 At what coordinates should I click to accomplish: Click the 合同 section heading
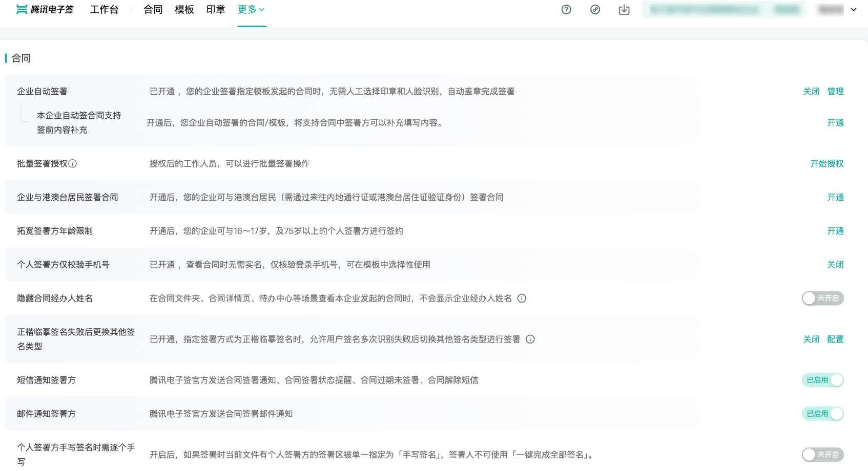21,58
